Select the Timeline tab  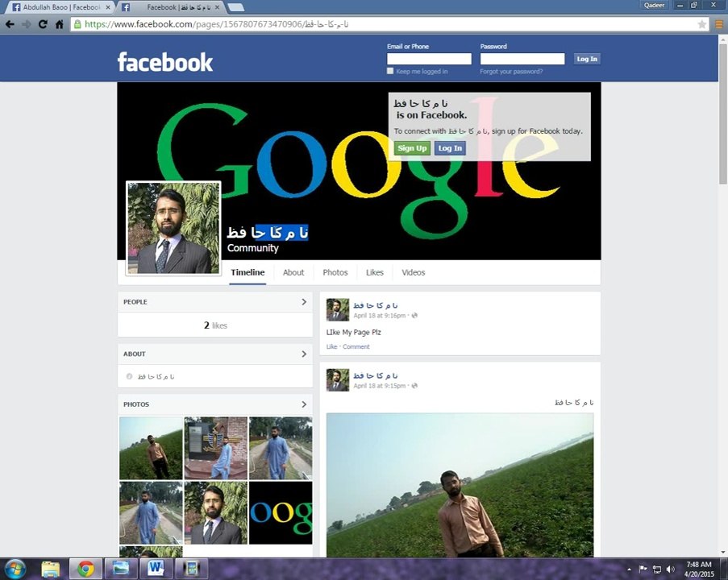pos(248,272)
